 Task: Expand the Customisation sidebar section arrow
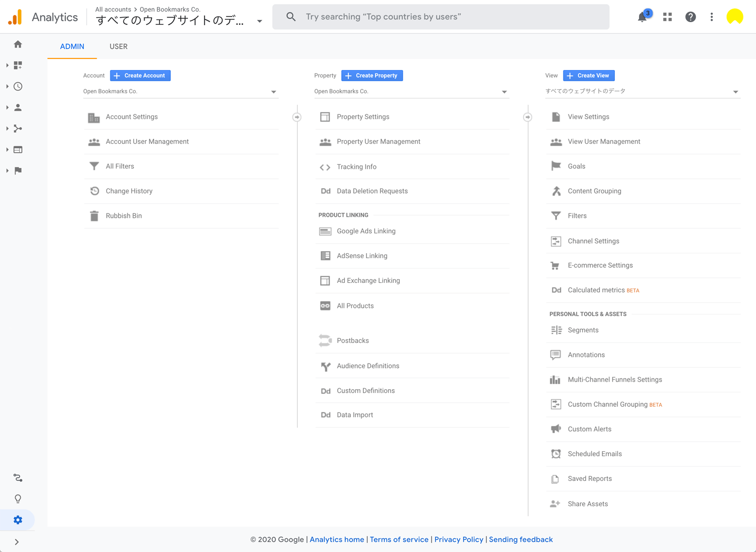coord(7,66)
